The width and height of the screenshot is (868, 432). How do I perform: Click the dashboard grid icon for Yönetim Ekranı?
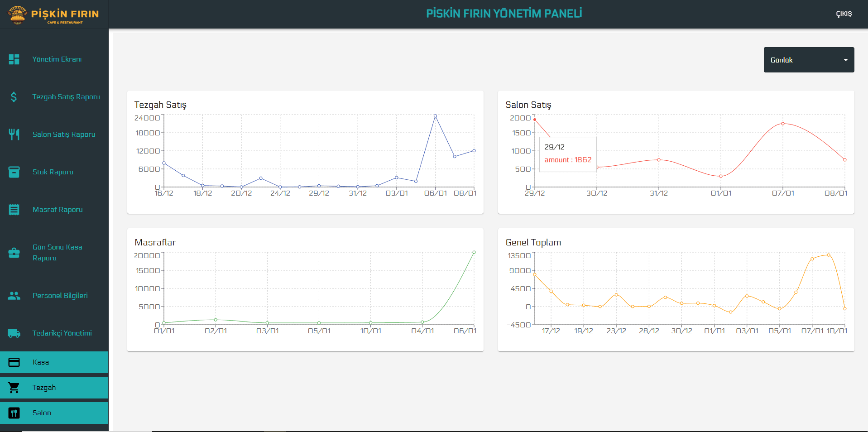pos(14,59)
